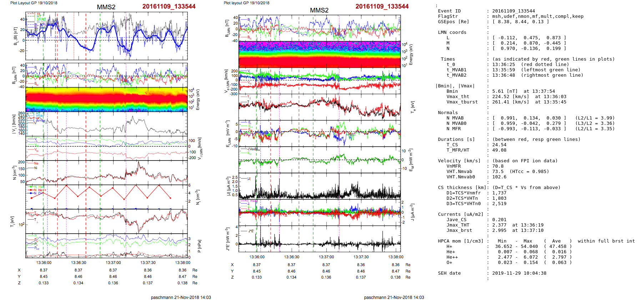
Task: Select the GSEpos [Re] coordinates value
Action: click(520, 22)
